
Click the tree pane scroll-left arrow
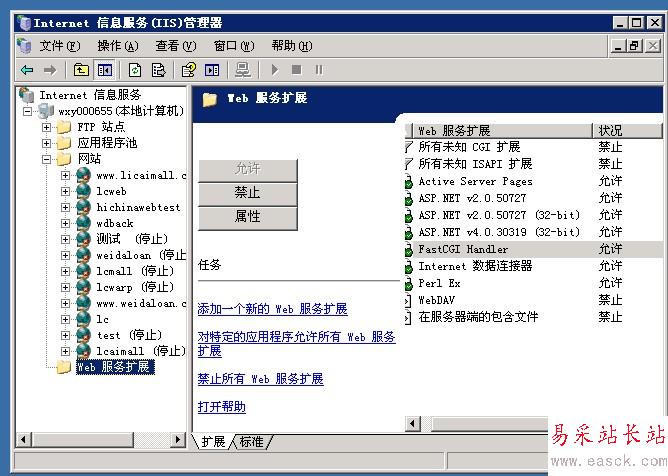(24, 439)
